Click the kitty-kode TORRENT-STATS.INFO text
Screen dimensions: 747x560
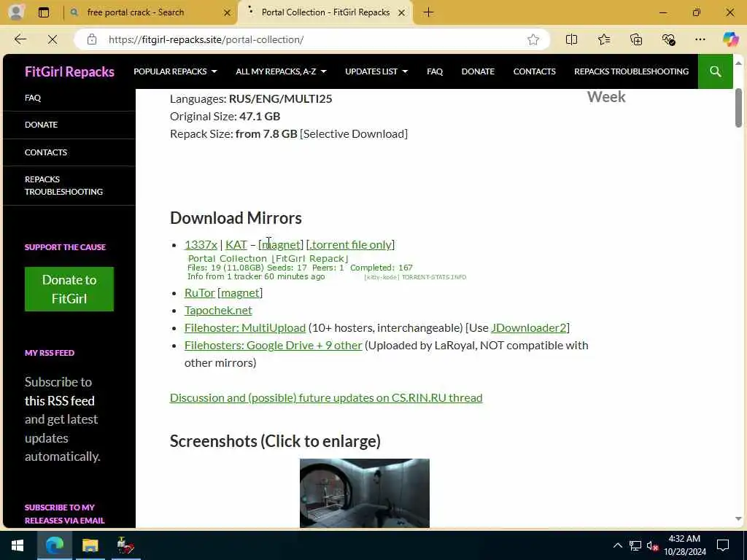[x=415, y=277]
